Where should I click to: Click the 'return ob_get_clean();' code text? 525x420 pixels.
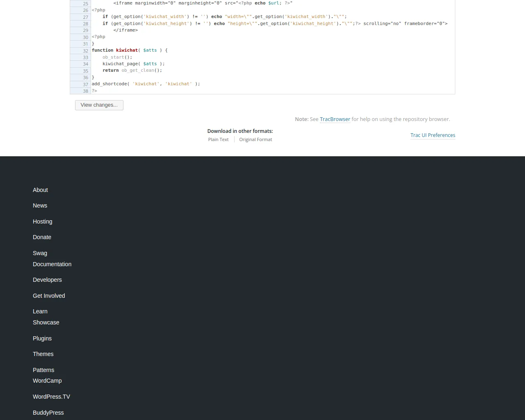click(x=132, y=71)
